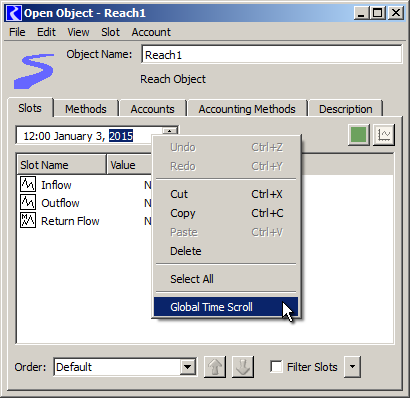Select the Return Flow slot row
Image resolution: width=410 pixels, height=398 pixels.
(x=85, y=221)
